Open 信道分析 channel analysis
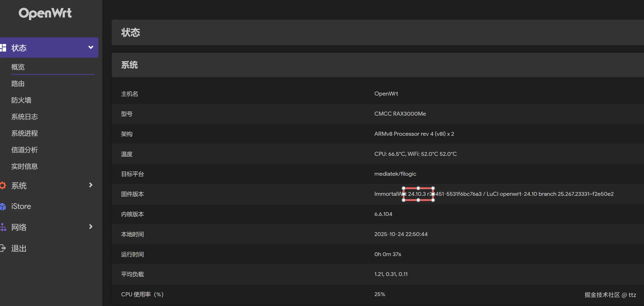 pyautogui.click(x=25, y=150)
